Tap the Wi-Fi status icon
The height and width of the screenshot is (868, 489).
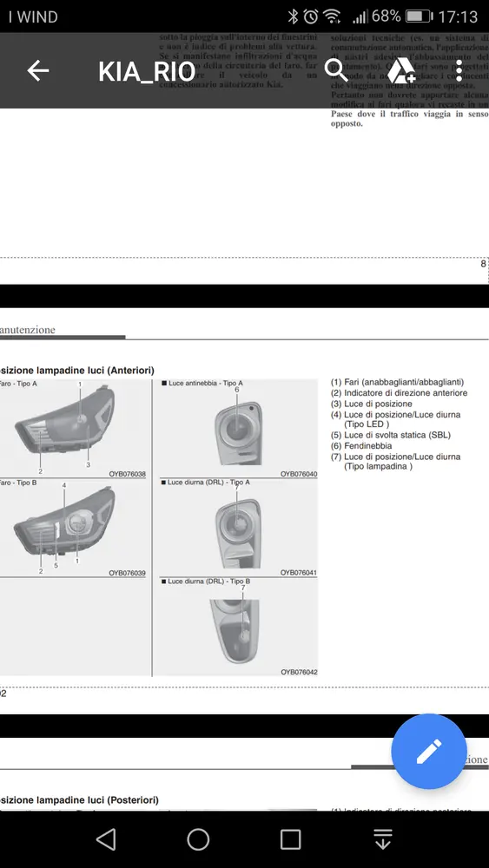(x=332, y=16)
